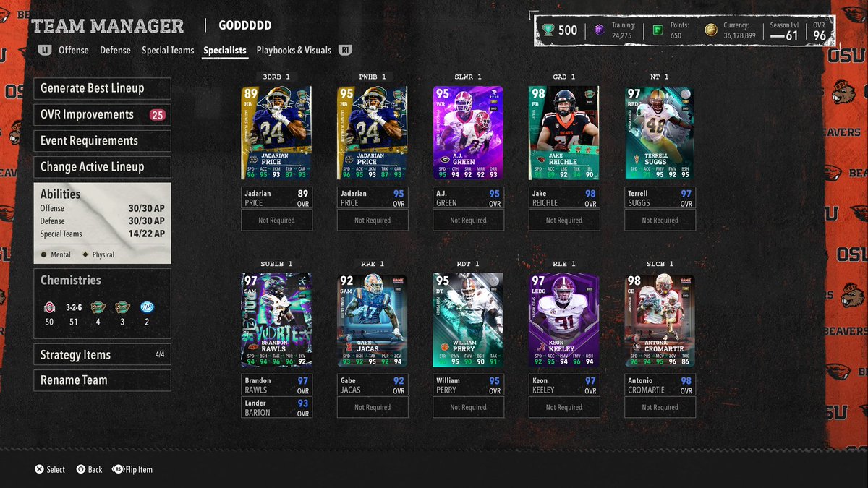Select the Jake Reichle GAD card
Viewport: 868px width, 488px height.
tap(564, 133)
